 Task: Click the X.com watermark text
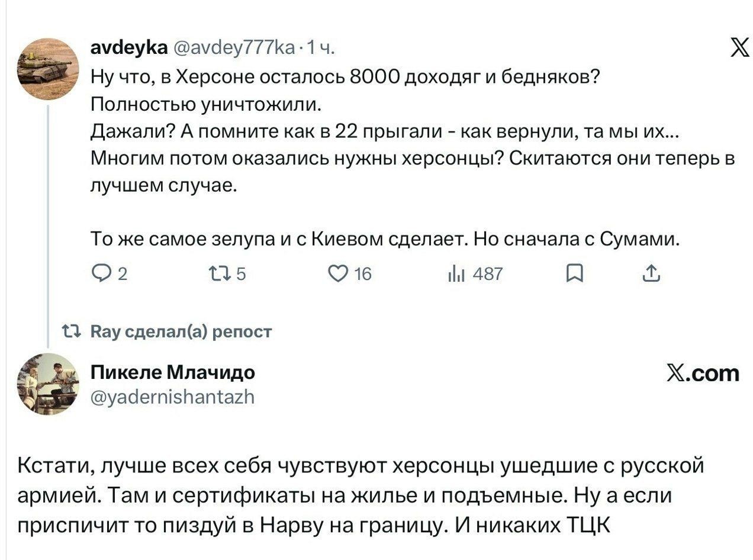pos(703,373)
